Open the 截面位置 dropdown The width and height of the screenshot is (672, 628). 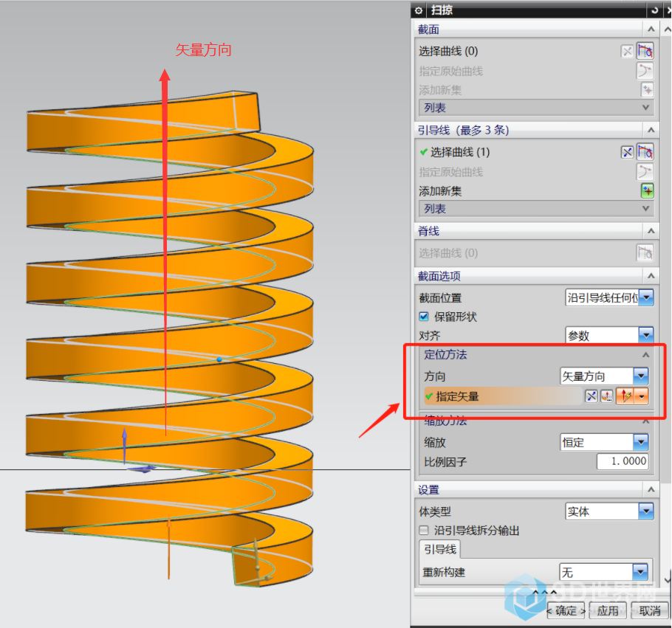(646, 298)
